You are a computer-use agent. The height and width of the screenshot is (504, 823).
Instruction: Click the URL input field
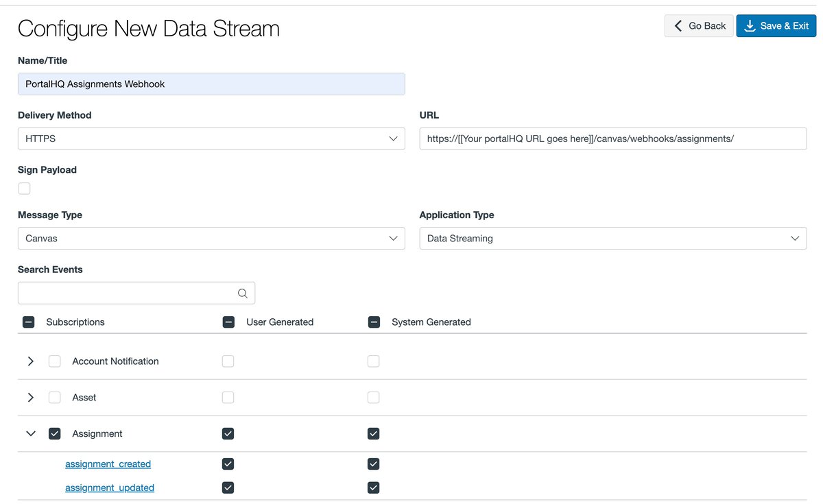click(612, 139)
